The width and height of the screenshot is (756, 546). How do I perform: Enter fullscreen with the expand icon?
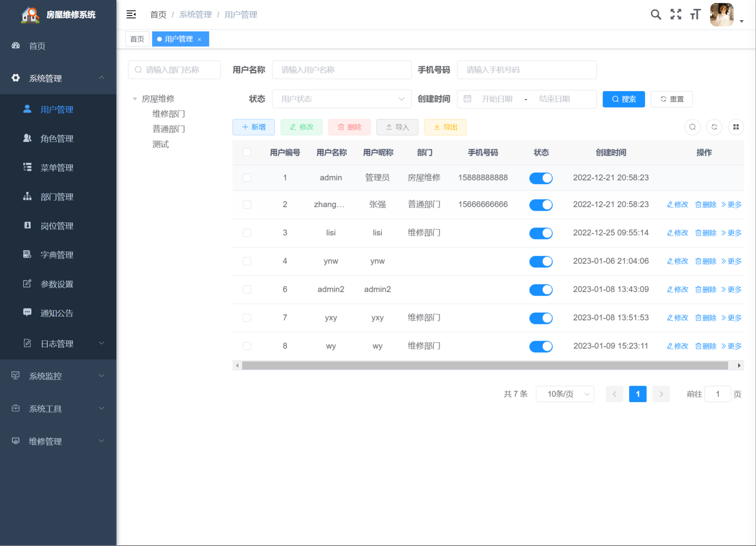676,15
